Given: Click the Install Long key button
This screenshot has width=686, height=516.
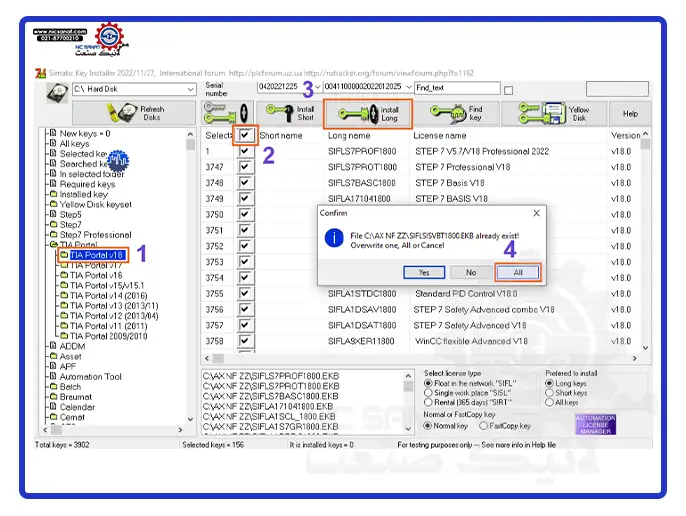Looking at the screenshot, I should point(368,114).
